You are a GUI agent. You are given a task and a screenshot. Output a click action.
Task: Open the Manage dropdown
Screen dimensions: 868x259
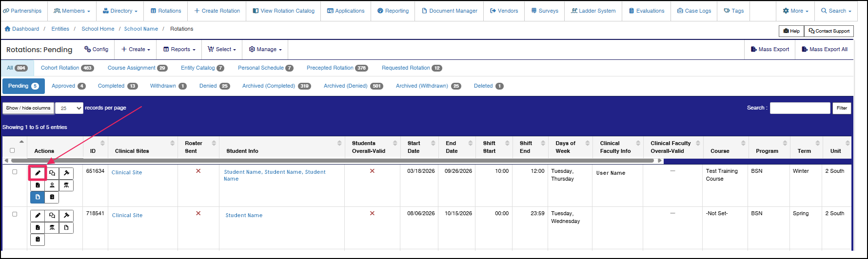pyautogui.click(x=265, y=49)
